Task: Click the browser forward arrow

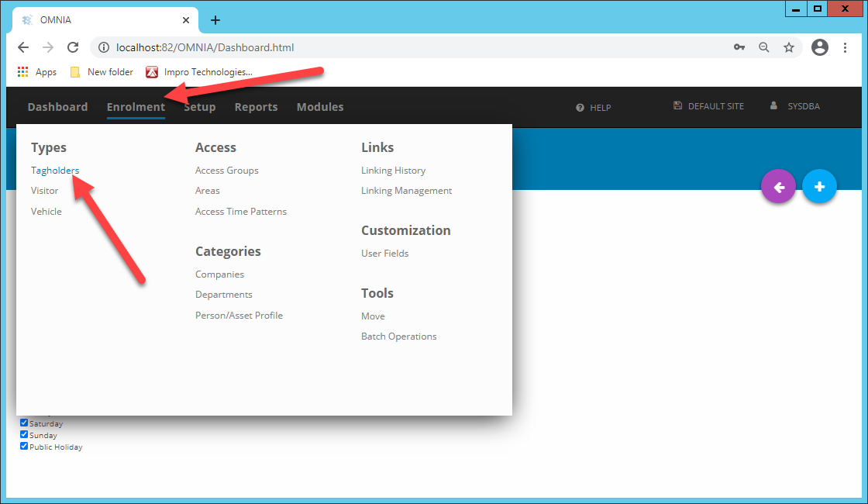Action: [x=48, y=47]
